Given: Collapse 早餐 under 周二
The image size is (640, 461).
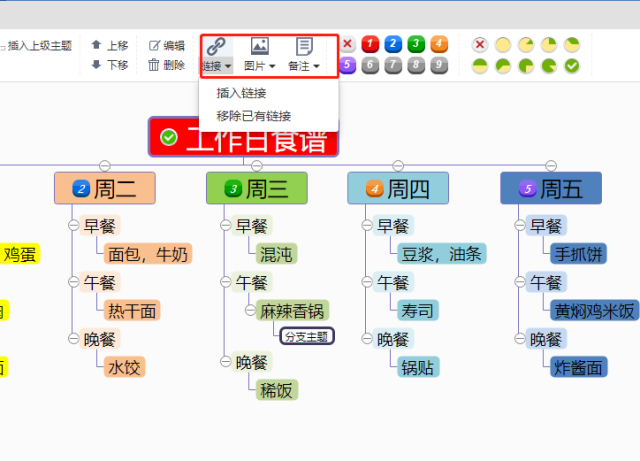Looking at the screenshot, I should [73, 225].
